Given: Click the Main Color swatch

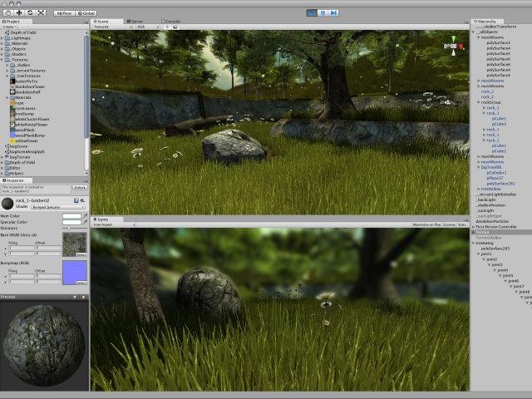Looking at the screenshot, I should [x=71, y=216].
